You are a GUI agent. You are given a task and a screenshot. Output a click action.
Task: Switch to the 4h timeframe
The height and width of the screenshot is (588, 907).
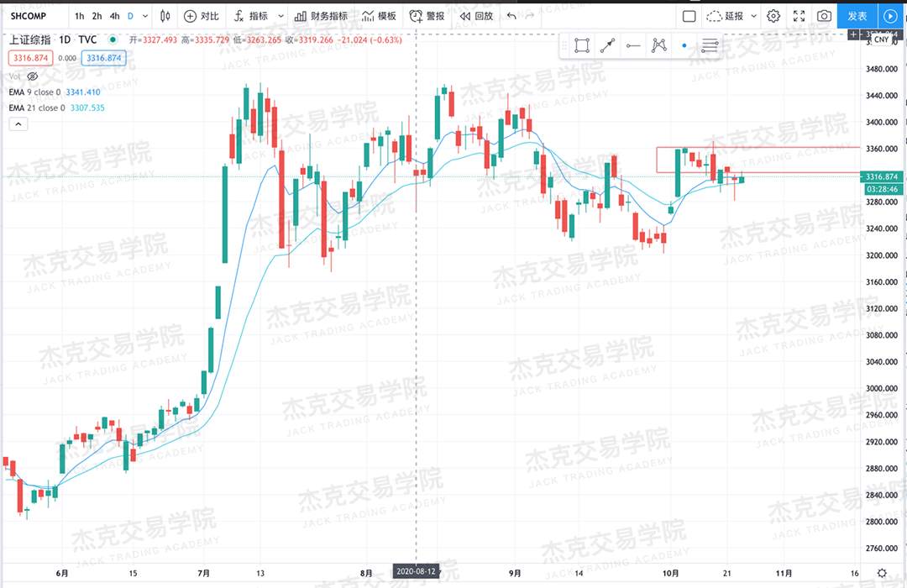tap(114, 16)
